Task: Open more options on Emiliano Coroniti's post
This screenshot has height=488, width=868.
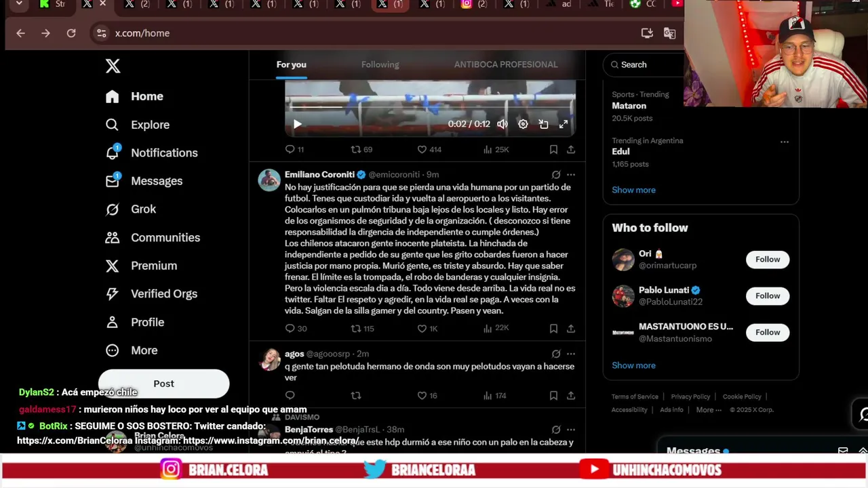Action: (x=571, y=174)
